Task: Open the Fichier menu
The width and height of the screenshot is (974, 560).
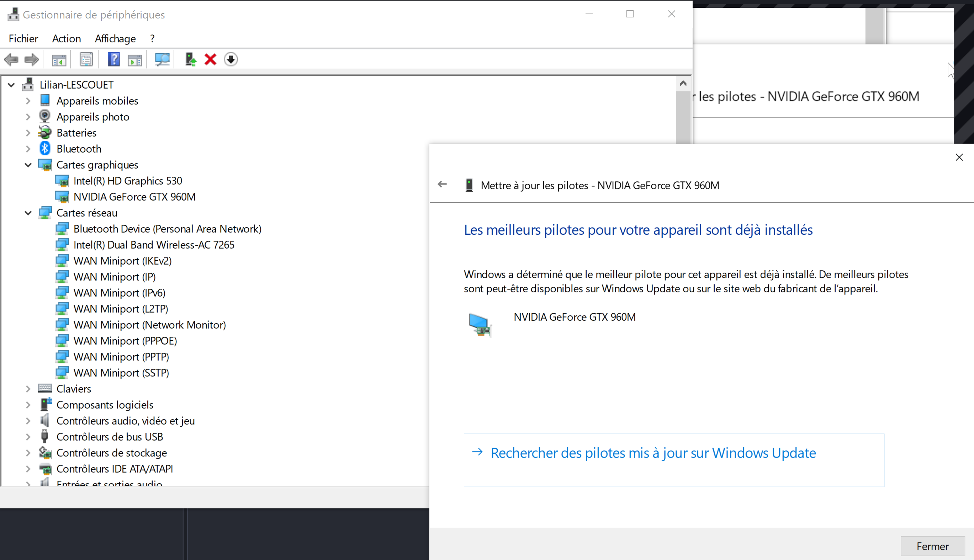Action: click(x=23, y=39)
